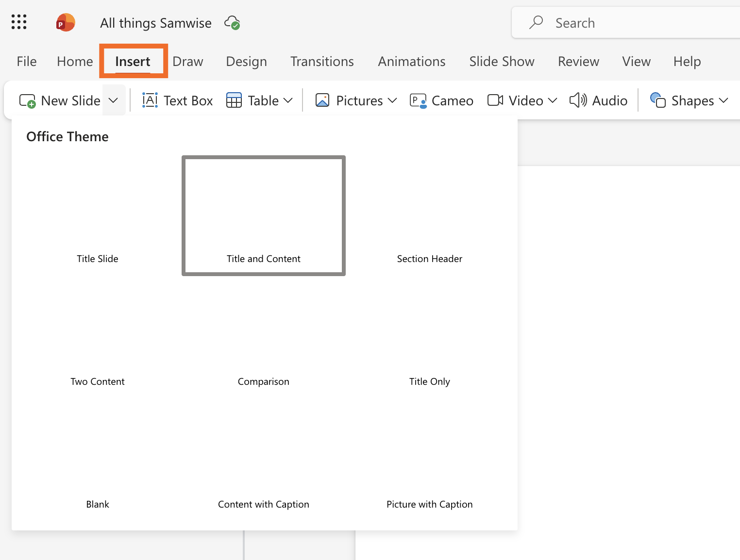Open the Animations tab
740x560 pixels.
tap(412, 62)
